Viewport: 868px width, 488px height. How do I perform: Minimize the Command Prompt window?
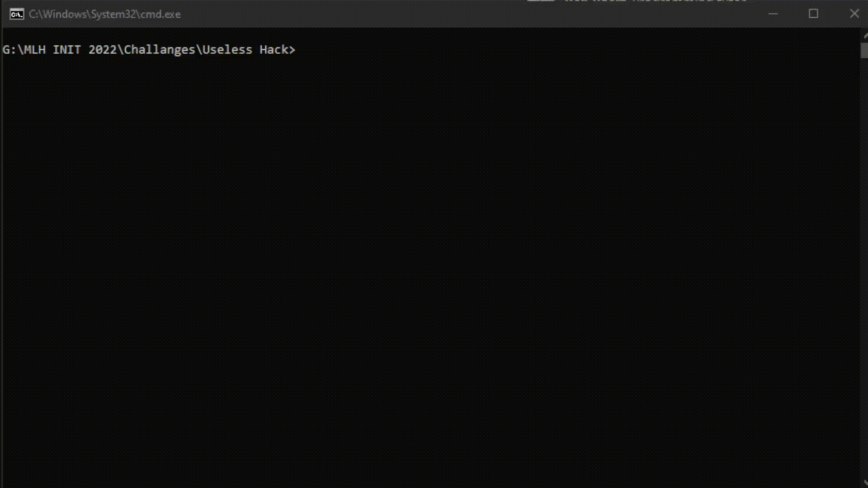point(773,14)
